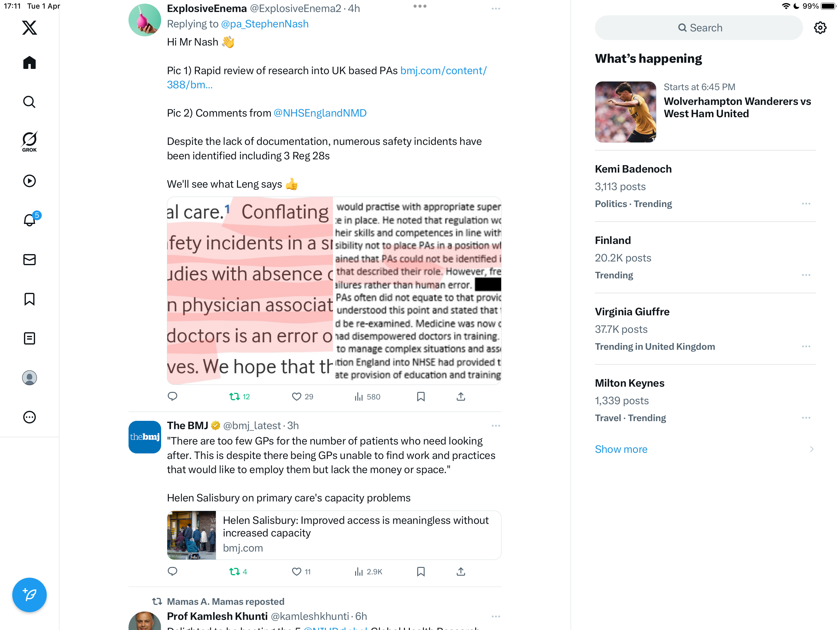Click Show more under What's happening

coord(621,449)
